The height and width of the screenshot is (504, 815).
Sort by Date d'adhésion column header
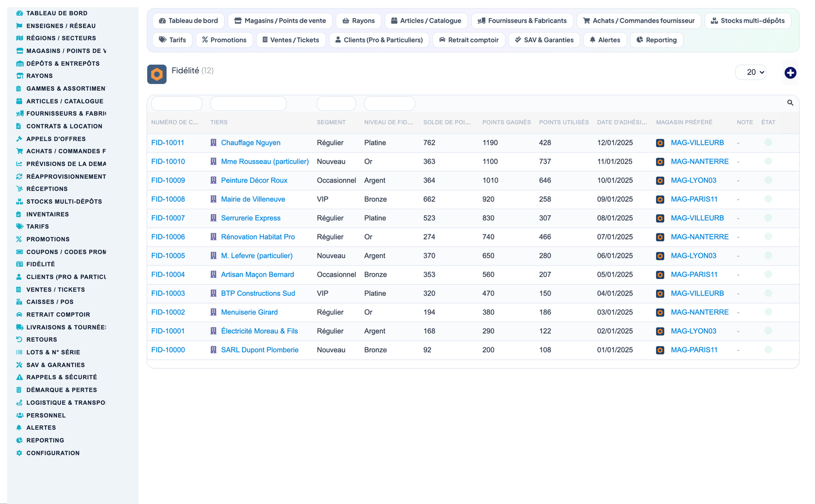click(x=622, y=122)
